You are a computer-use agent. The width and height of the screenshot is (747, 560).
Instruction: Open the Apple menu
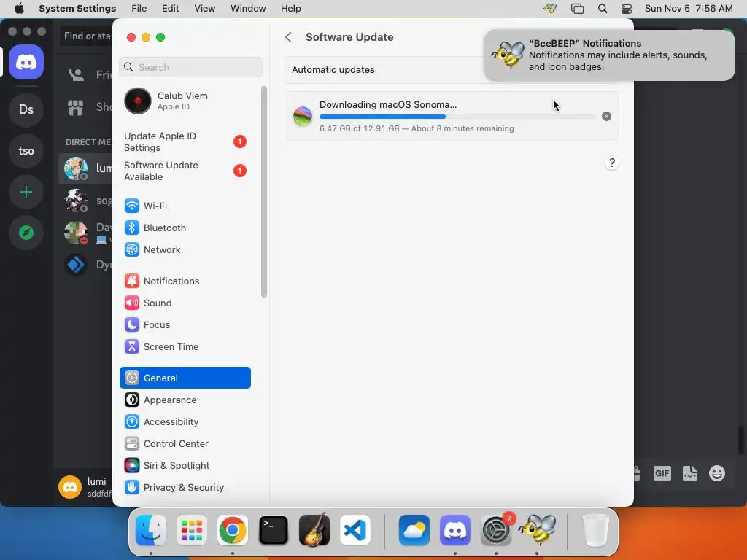pyautogui.click(x=19, y=9)
